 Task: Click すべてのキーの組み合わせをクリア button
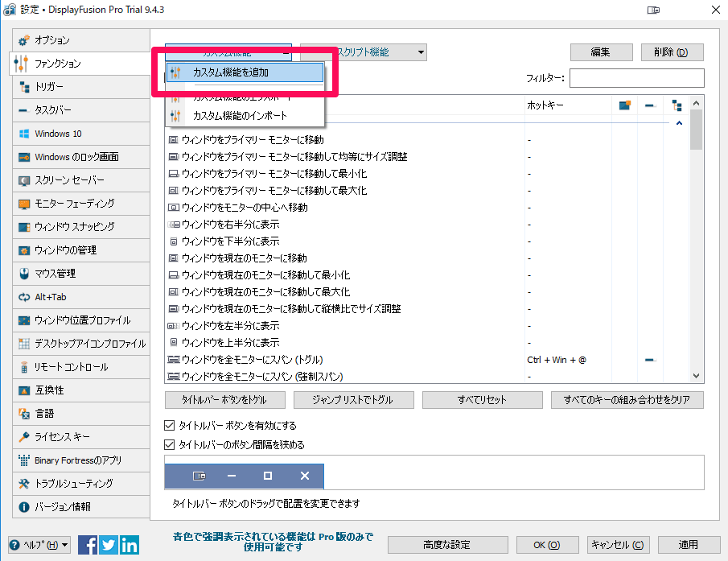coord(627,400)
